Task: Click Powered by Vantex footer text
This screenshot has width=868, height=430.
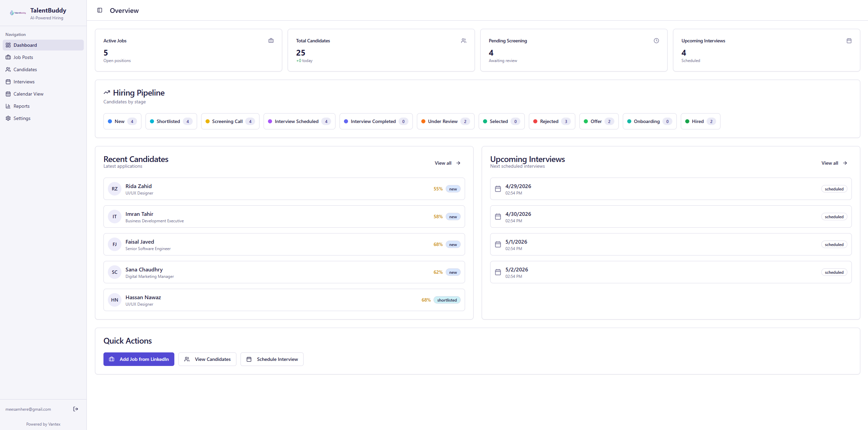Action: tap(43, 424)
